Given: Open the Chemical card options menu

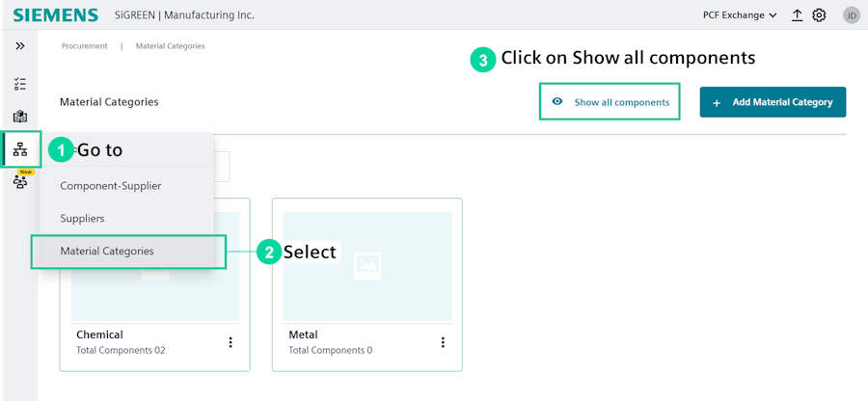Looking at the screenshot, I should tap(230, 342).
